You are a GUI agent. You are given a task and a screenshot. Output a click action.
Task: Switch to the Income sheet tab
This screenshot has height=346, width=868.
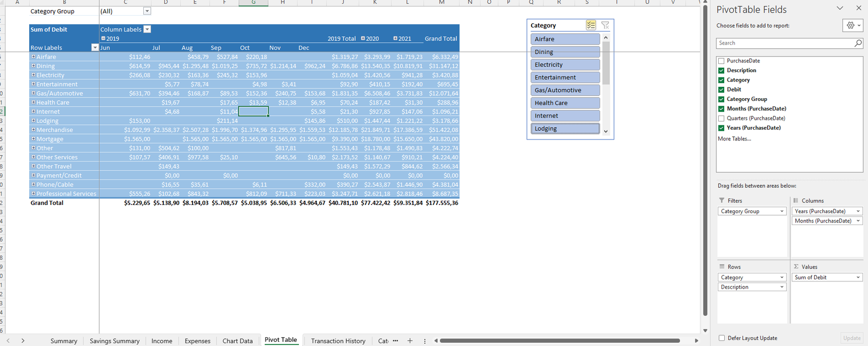point(162,341)
